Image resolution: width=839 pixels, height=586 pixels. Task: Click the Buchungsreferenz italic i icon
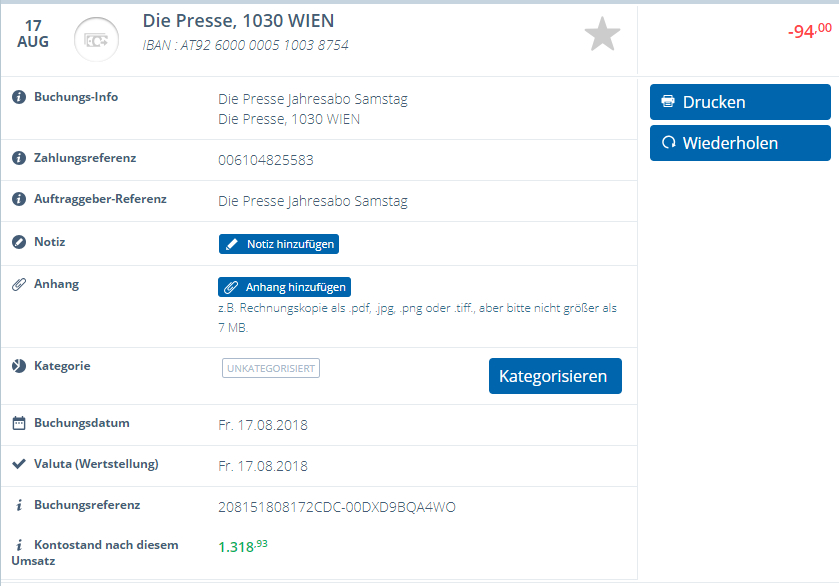point(19,505)
